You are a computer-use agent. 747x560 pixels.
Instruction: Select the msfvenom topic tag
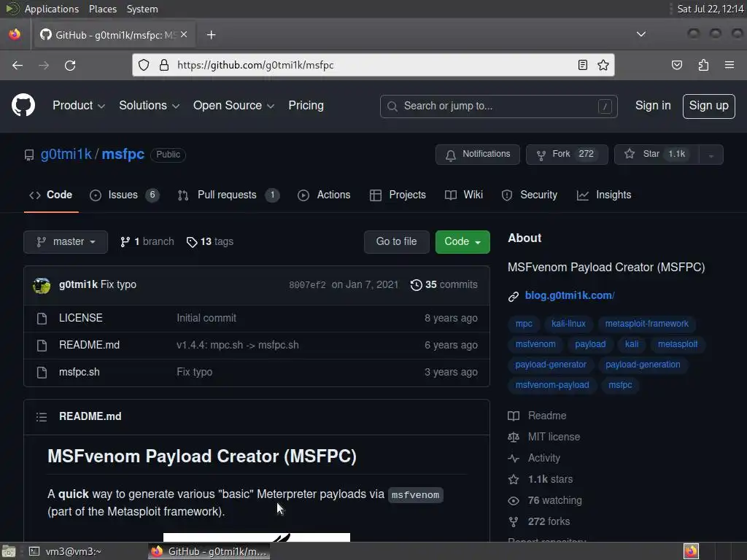[535, 344]
